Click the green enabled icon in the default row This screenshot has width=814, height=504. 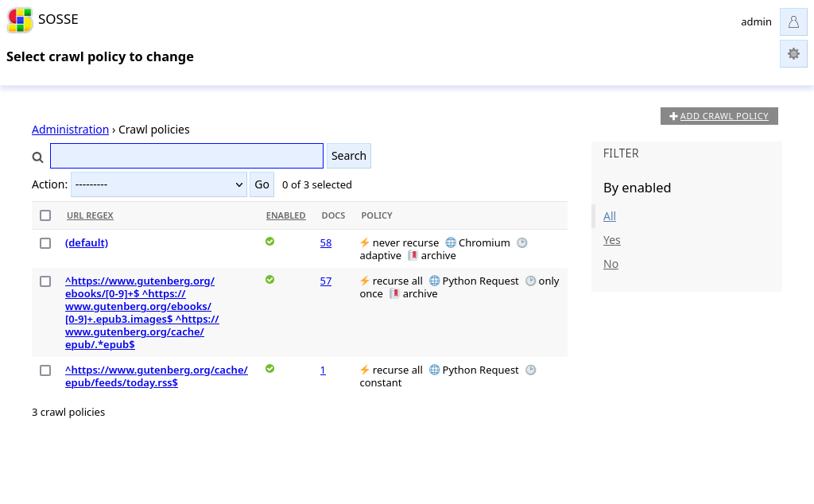(x=269, y=242)
